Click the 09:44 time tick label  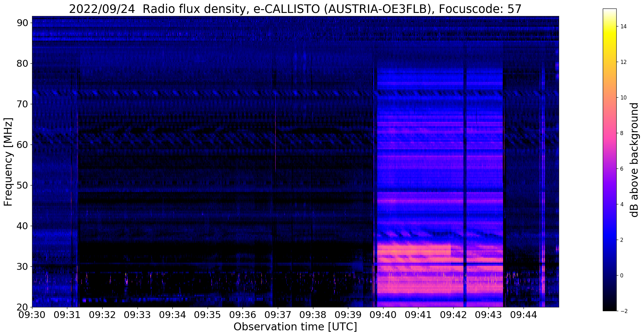[x=524, y=315]
